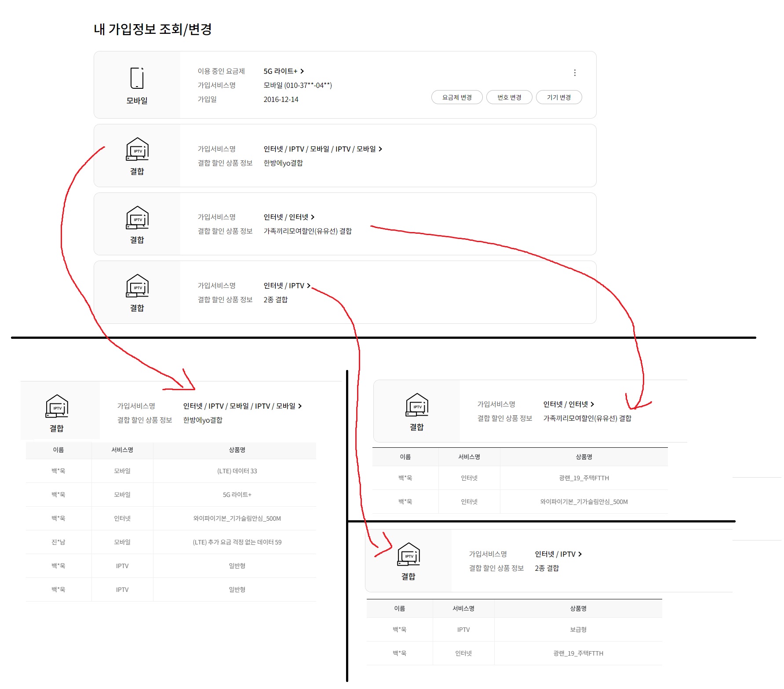Click the 진*남 name cell
784x689 pixels.
58,542
